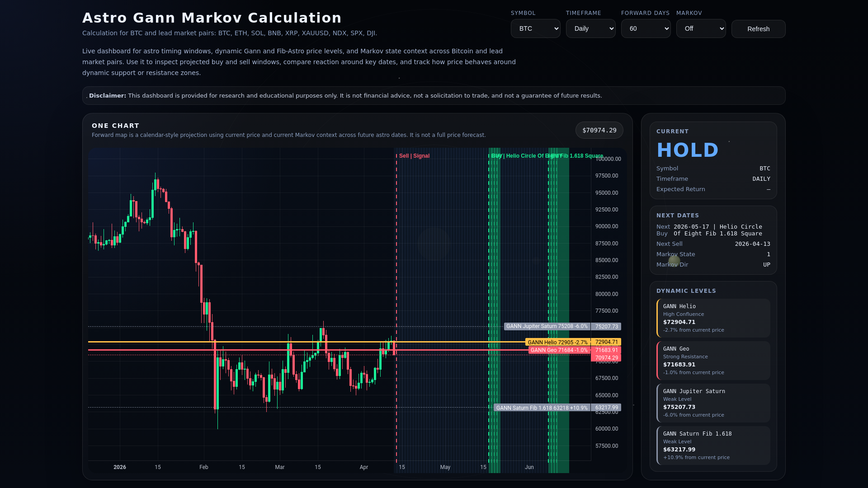868x488 pixels.
Task: Click the yellow 72904.71 price axis tag
Action: coord(606,342)
